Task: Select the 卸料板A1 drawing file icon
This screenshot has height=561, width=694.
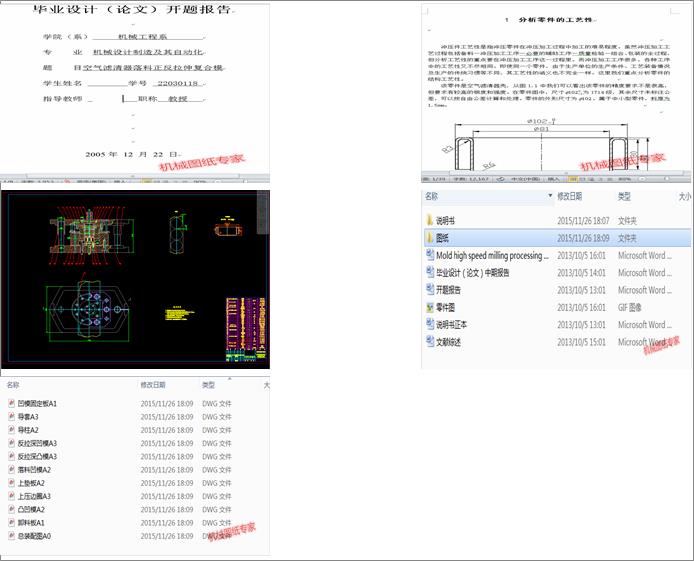Action: (x=12, y=522)
